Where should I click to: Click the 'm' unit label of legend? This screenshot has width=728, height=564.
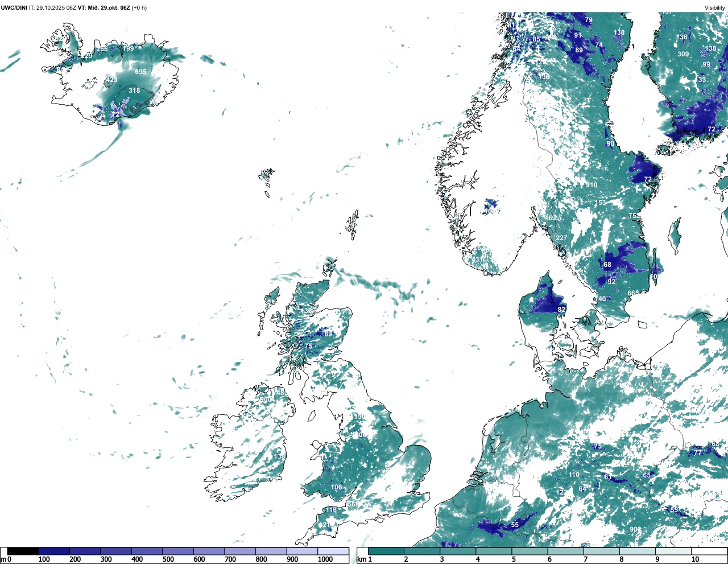[x=3, y=559]
